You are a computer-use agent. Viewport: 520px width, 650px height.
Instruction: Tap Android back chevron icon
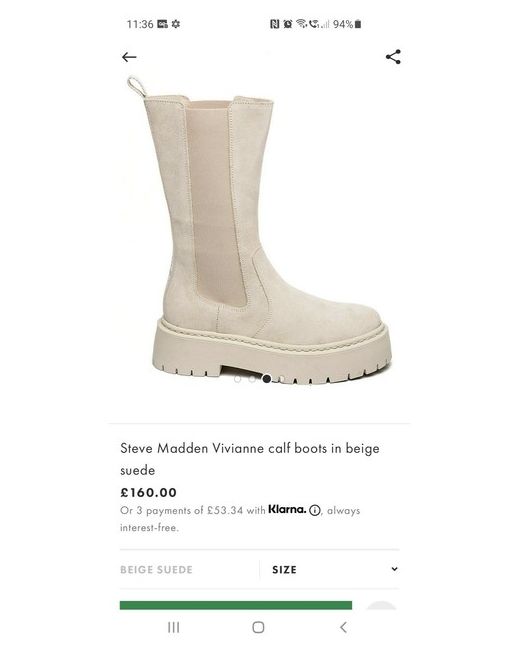(343, 627)
